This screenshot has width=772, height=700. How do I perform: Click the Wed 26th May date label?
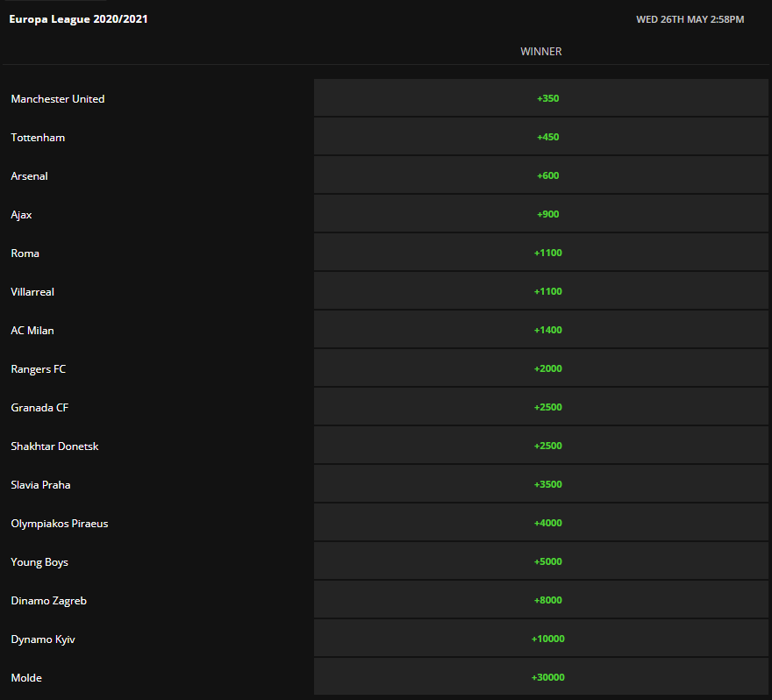690,19
